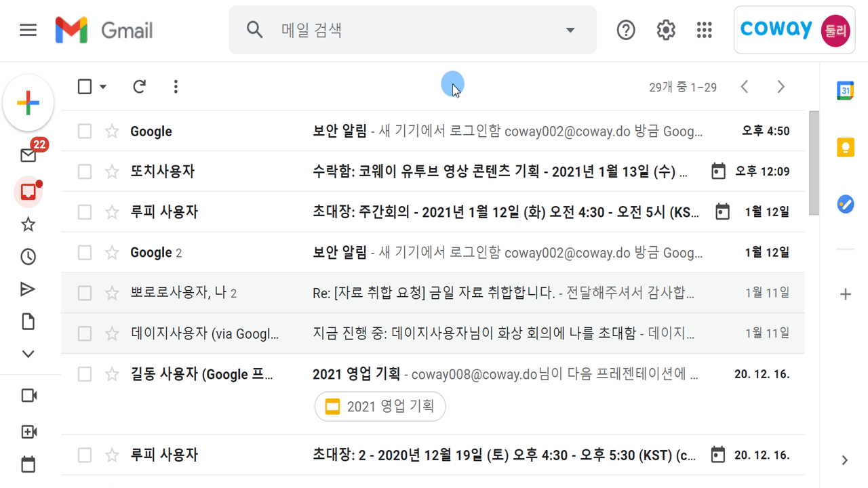Open the calendar icon below Meet icons
The height and width of the screenshot is (488, 868).
tap(28, 464)
